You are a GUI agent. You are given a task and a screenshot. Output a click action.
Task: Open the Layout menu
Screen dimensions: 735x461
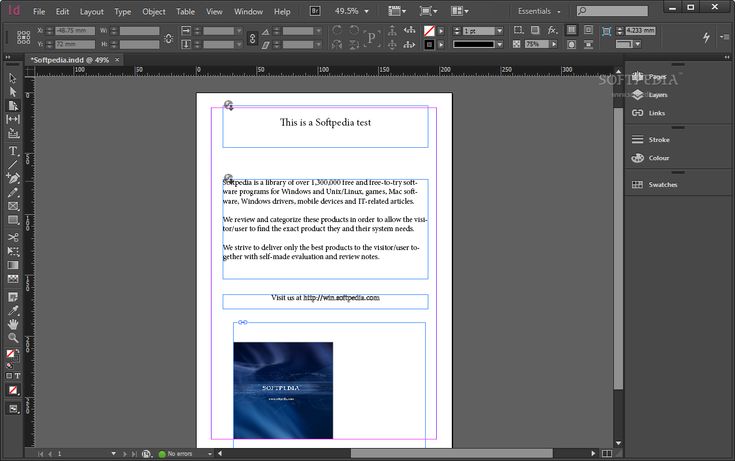tap(91, 11)
